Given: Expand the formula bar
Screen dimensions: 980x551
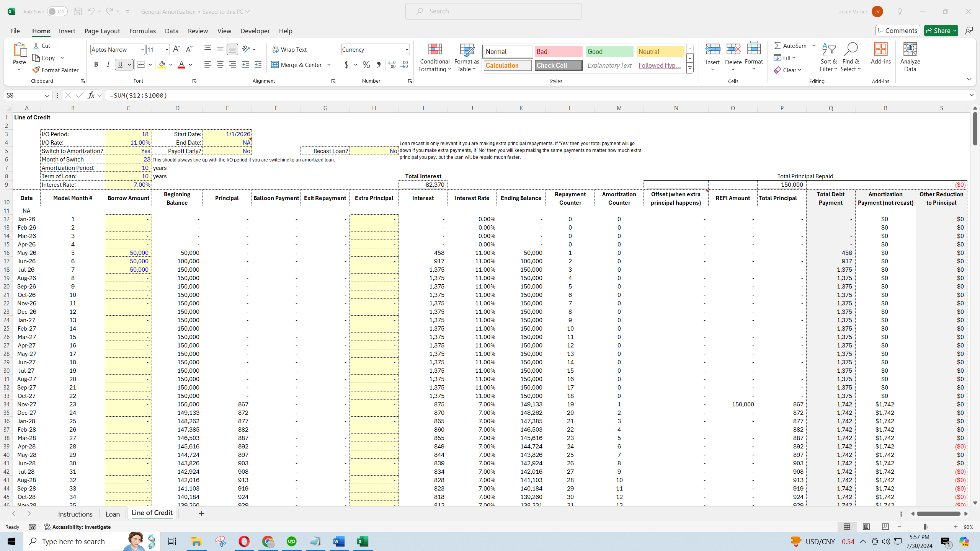Looking at the screenshot, I should 972,95.
